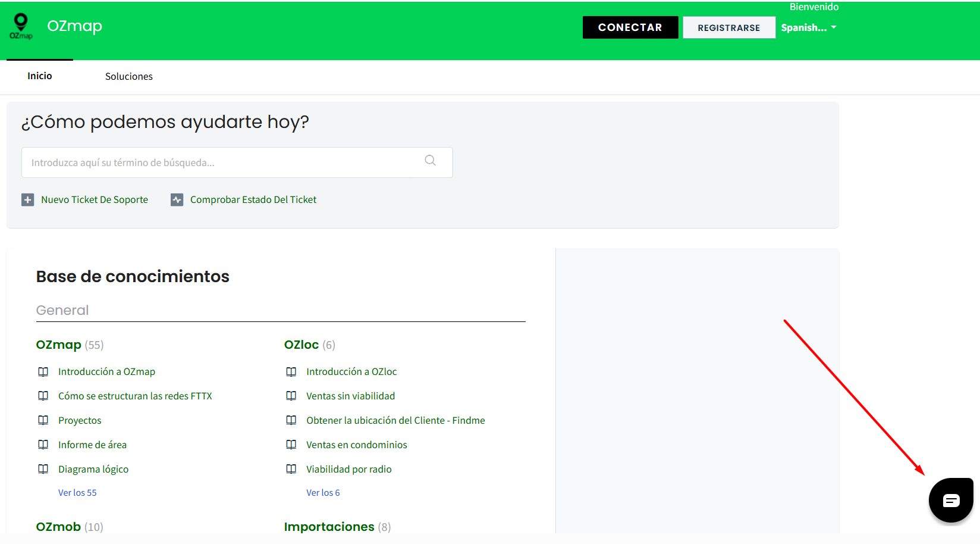Open article Introducción a OZmap
Image resolution: width=980 pixels, height=544 pixels.
(x=106, y=372)
